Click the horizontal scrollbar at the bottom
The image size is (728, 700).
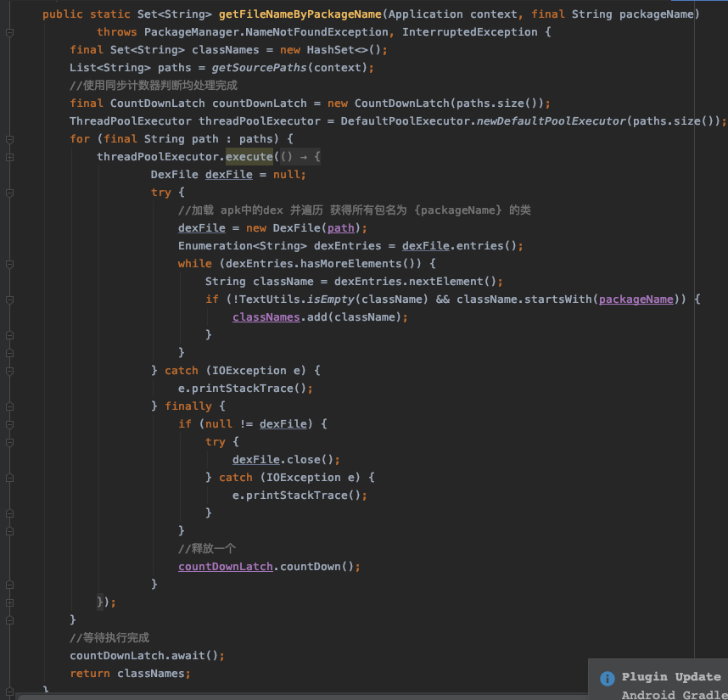pos(302,697)
